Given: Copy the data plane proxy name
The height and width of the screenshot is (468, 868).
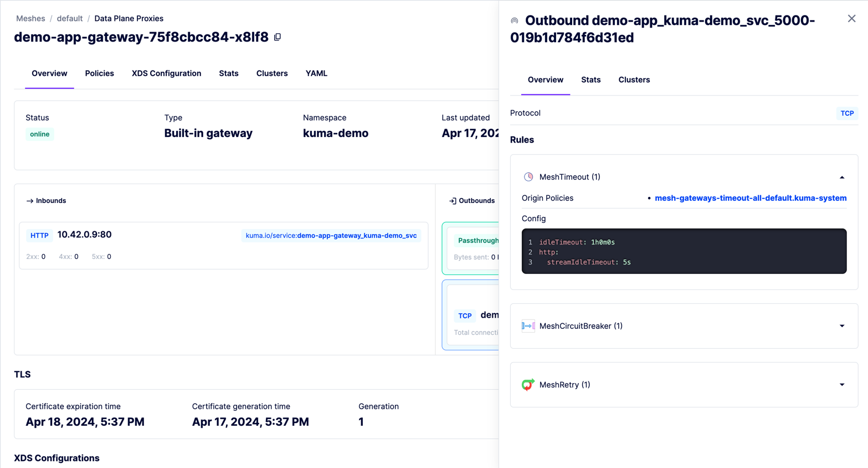Looking at the screenshot, I should click(278, 37).
